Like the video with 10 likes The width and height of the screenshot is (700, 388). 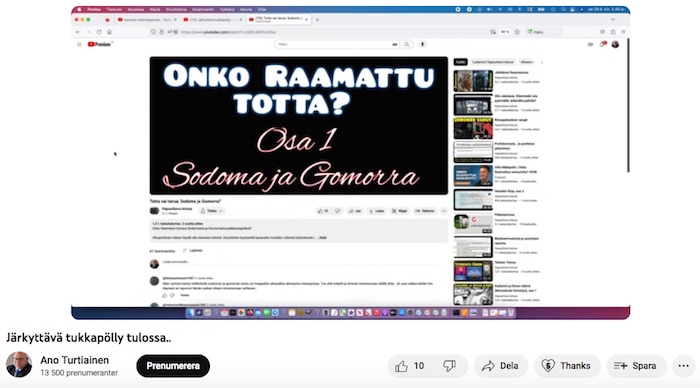[409, 366]
